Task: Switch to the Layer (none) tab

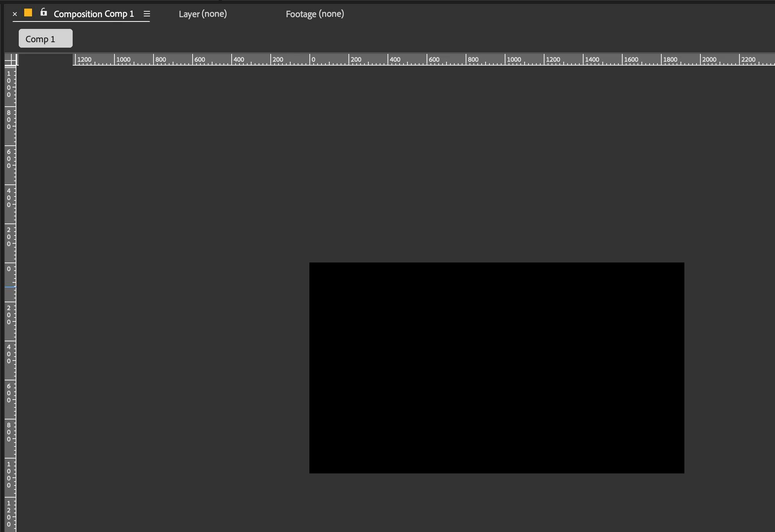Action: point(203,14)
